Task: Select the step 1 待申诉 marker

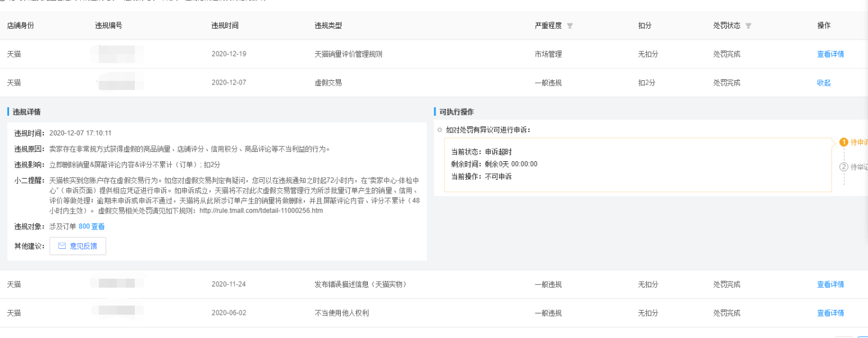Action: coord(843,142)
